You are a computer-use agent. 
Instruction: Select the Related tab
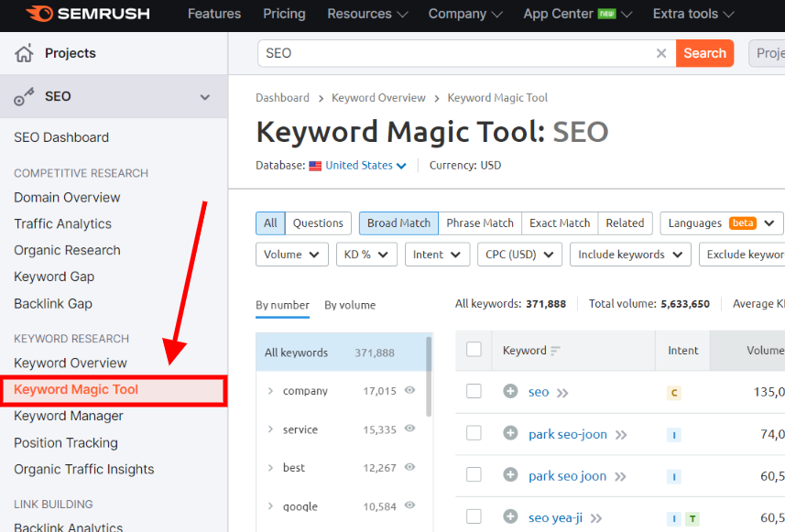625,223
